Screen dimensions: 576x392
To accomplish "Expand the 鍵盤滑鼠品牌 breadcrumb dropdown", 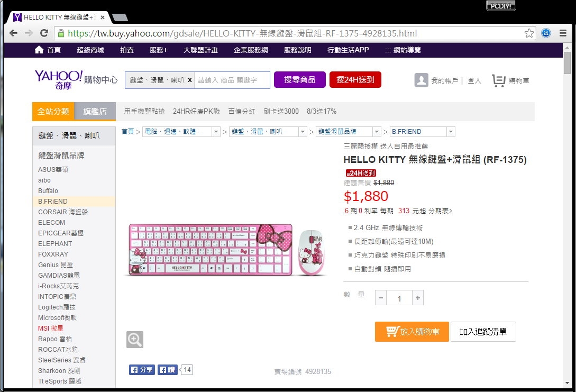I will pos(377,132).
